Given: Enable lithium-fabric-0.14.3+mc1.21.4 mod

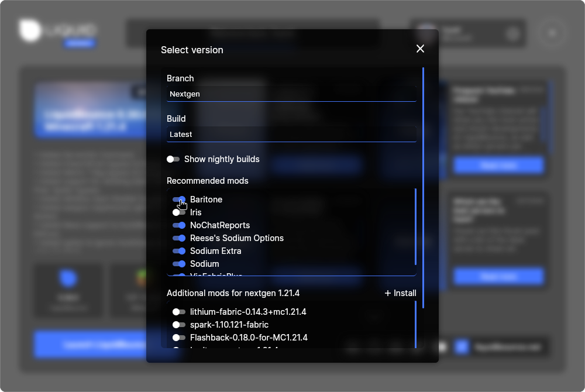Looking at the screenshot, I should coord(179,312).
